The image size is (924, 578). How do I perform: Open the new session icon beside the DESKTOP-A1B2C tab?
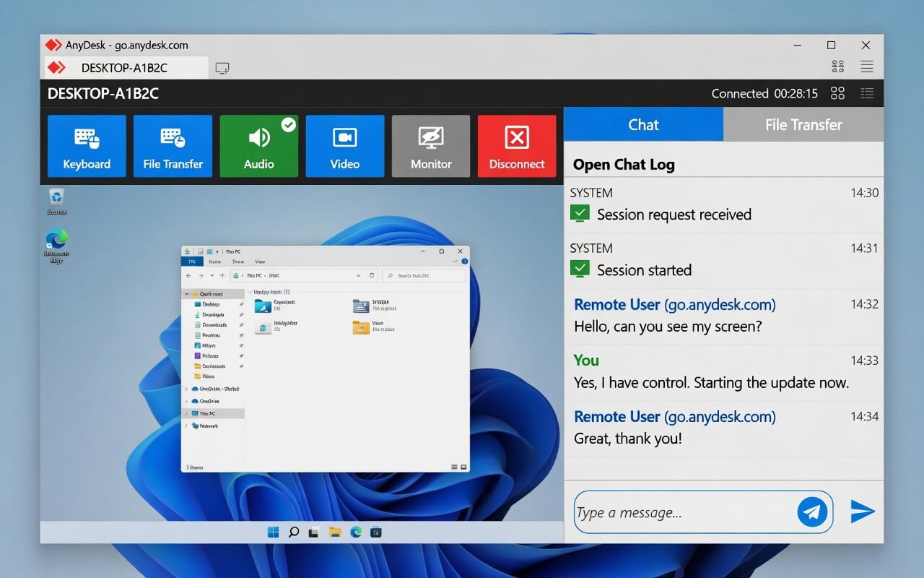pyautogui.click(x=222, y=68)
